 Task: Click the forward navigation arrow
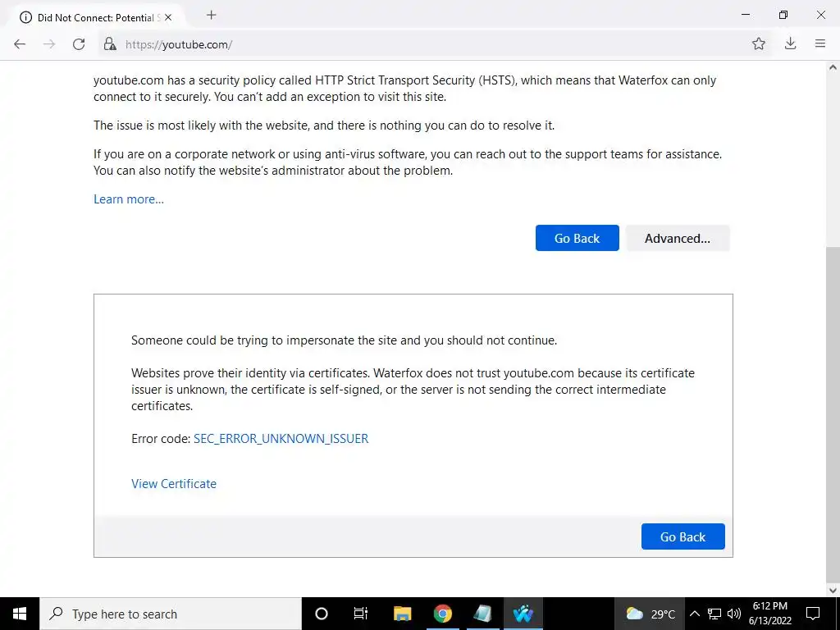[49, 44]
